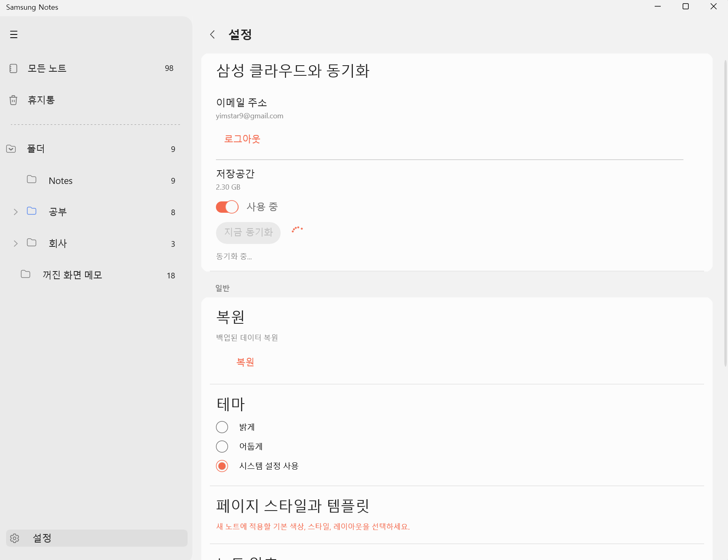Image resolution: width=728 pixels, height=560 pixels.
Task: Select 꺼진 화면 메모 folder
Action: [x=96, y=275]
